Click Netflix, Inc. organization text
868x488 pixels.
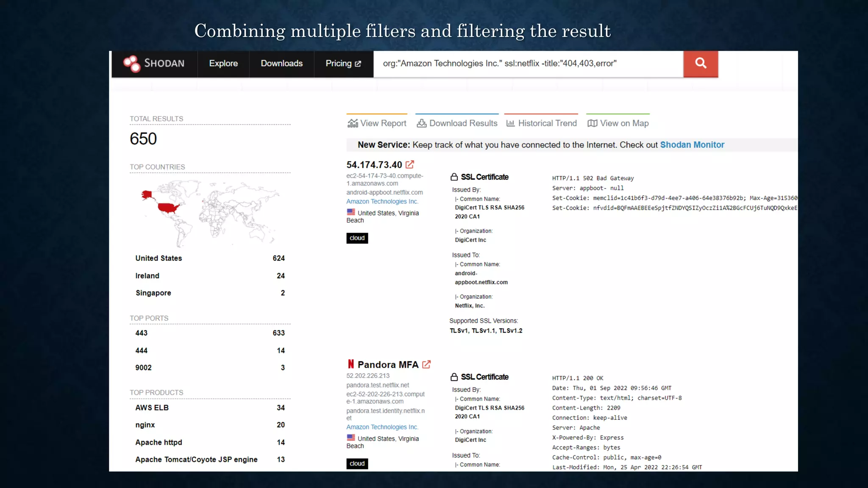click(470, 306)
